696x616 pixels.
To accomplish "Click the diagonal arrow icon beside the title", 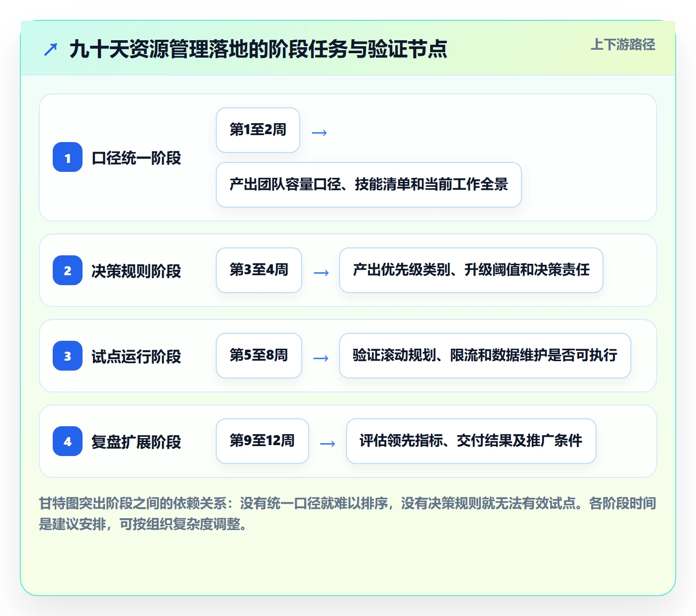I will 51,49.
